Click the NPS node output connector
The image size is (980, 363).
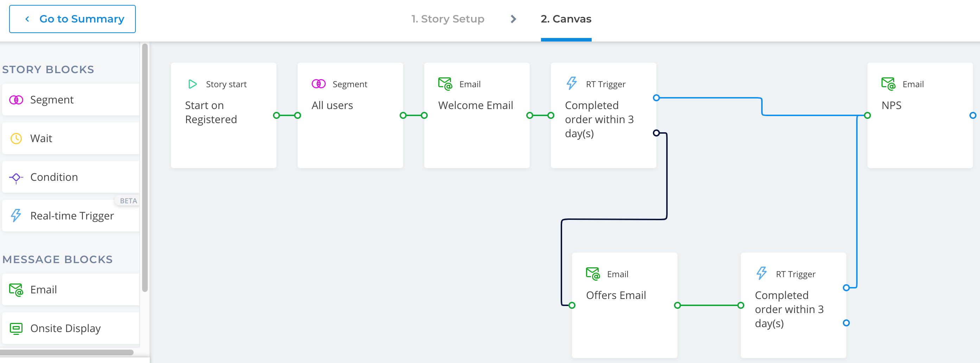tap(973, 116)
